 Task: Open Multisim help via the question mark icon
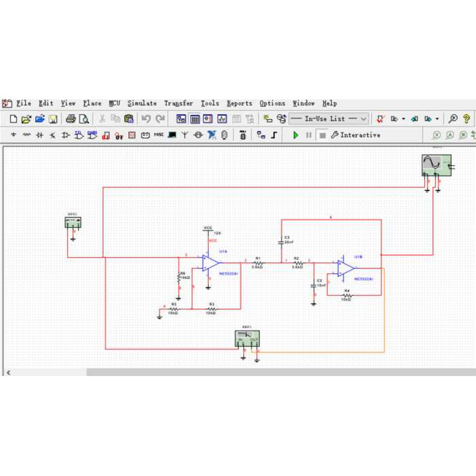(x=466, y=118)
